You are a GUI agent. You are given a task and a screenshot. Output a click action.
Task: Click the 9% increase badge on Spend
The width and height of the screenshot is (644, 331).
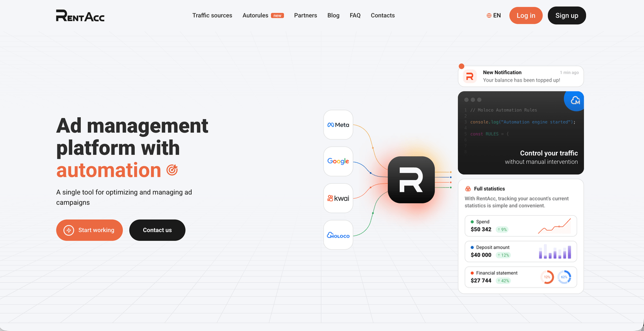502,230
